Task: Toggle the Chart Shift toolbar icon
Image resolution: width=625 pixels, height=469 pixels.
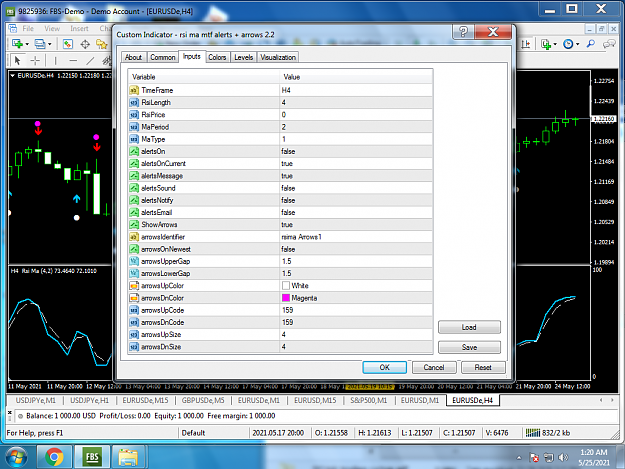Action: tap(526, 44)
